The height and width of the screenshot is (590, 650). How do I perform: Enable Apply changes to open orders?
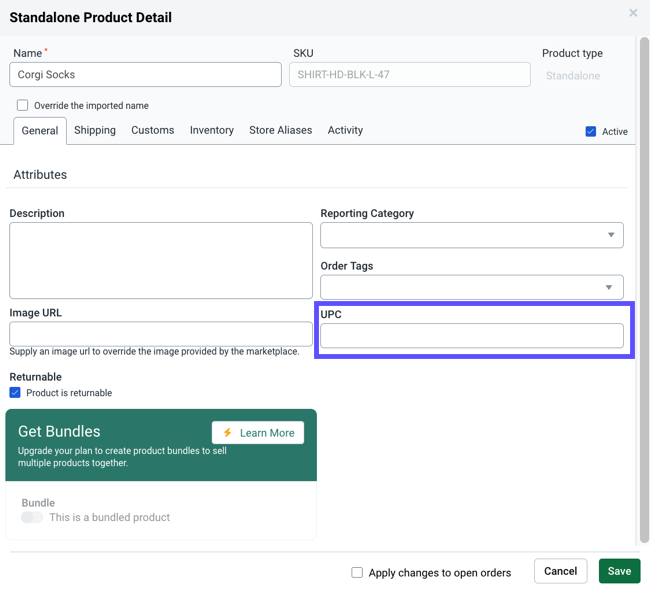pos(357,573)
